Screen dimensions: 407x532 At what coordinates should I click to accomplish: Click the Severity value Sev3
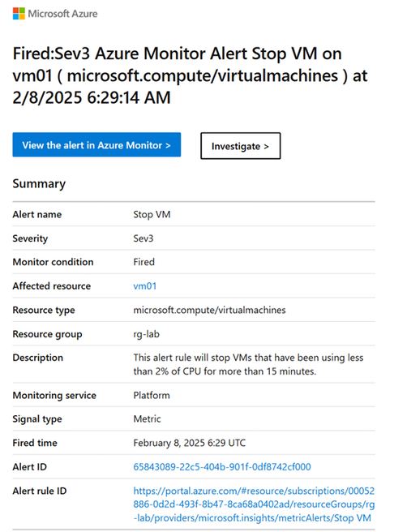[144, 238]
